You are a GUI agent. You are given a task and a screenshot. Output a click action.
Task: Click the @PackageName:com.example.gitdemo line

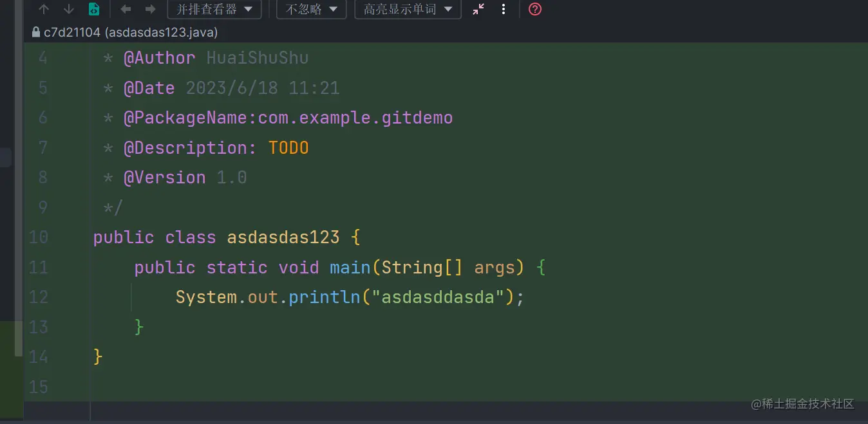[x=278, y=118]
